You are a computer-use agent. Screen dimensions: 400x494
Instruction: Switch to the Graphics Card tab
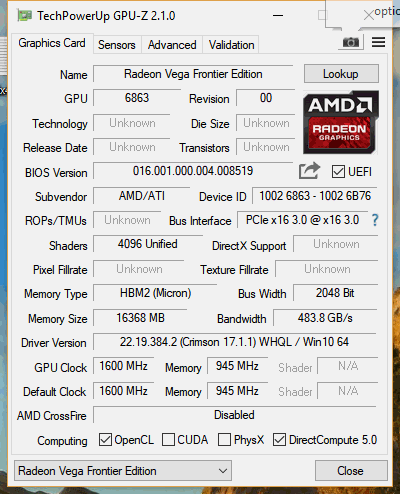(52, 43)
